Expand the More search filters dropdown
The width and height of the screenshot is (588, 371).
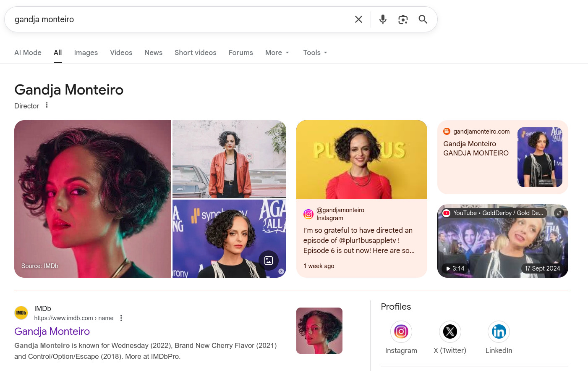coord(277,53)
